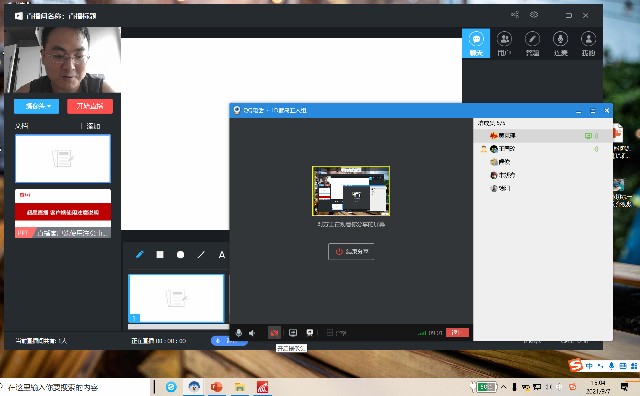Open the screen share arrow icon
Image resolution: width=640 pixels, height=396 pixels.
pyautogui.click(x=293, y=333)
